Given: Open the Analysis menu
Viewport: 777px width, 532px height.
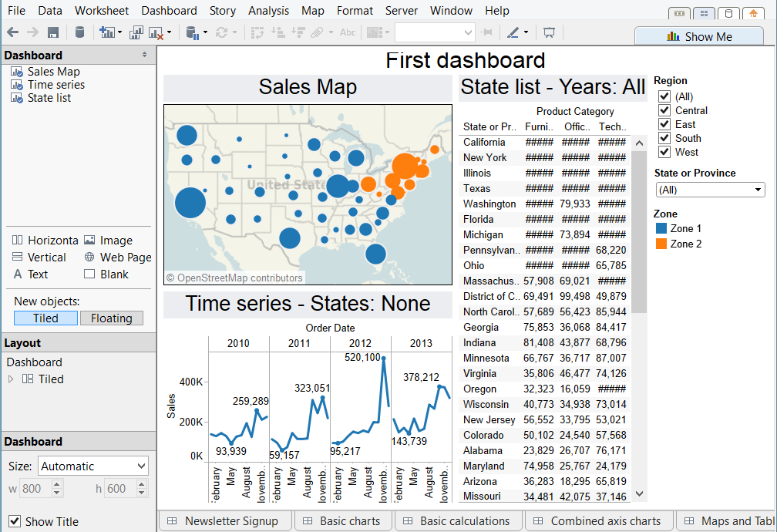Looking at the screenshot, I should pyautogui.click(x=268, y=11).
